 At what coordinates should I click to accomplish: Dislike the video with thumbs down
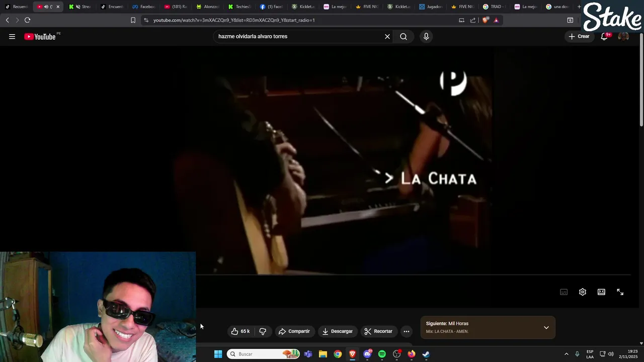(x=263, y=331)
